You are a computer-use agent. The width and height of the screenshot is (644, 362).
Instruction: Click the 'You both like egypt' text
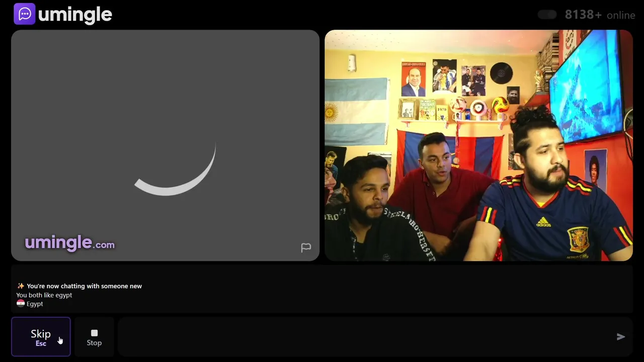tap(44, 295)
